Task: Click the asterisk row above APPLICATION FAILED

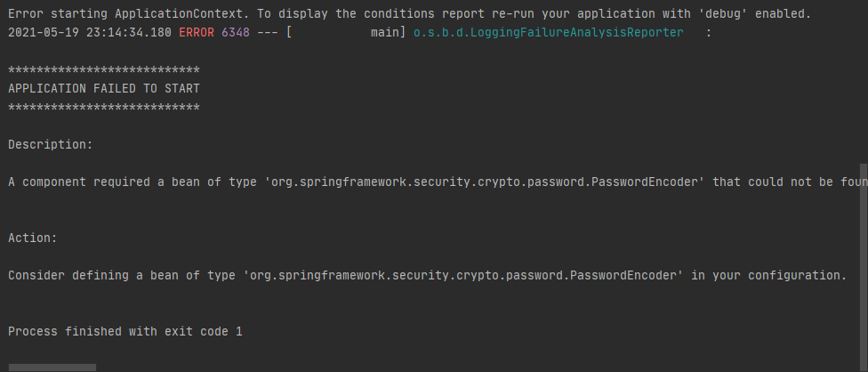Action: point(104,70)
